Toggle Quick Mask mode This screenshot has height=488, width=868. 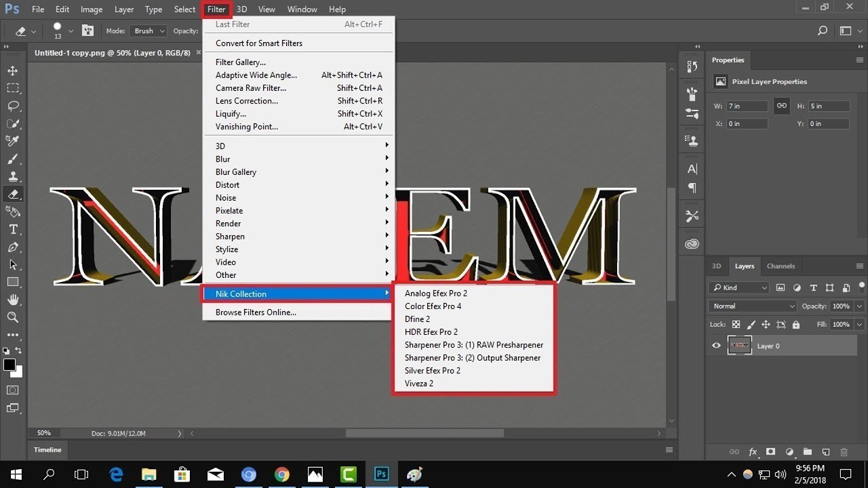(13, 390)
